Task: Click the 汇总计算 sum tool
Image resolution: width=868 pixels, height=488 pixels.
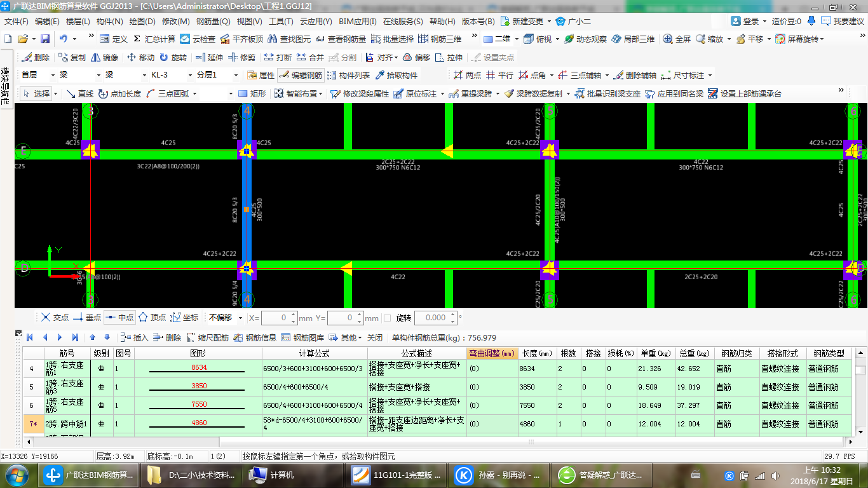Action: click(154, 39)
